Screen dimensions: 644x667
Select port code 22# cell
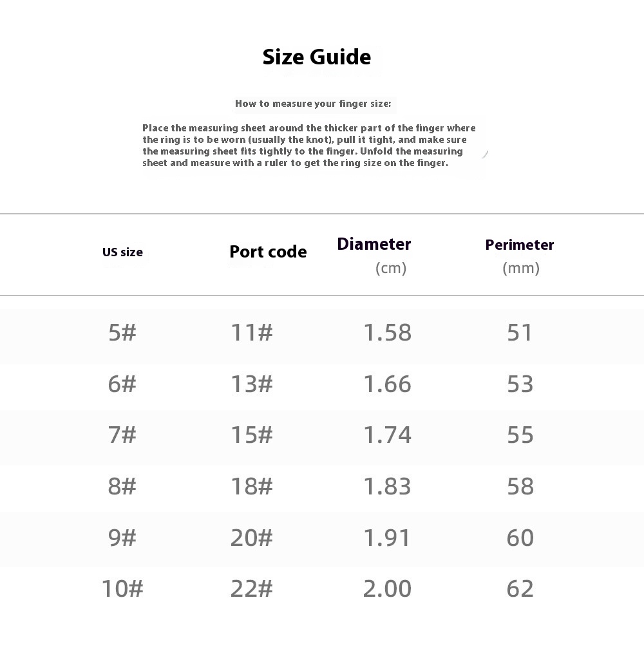click(x=251, y=588)
